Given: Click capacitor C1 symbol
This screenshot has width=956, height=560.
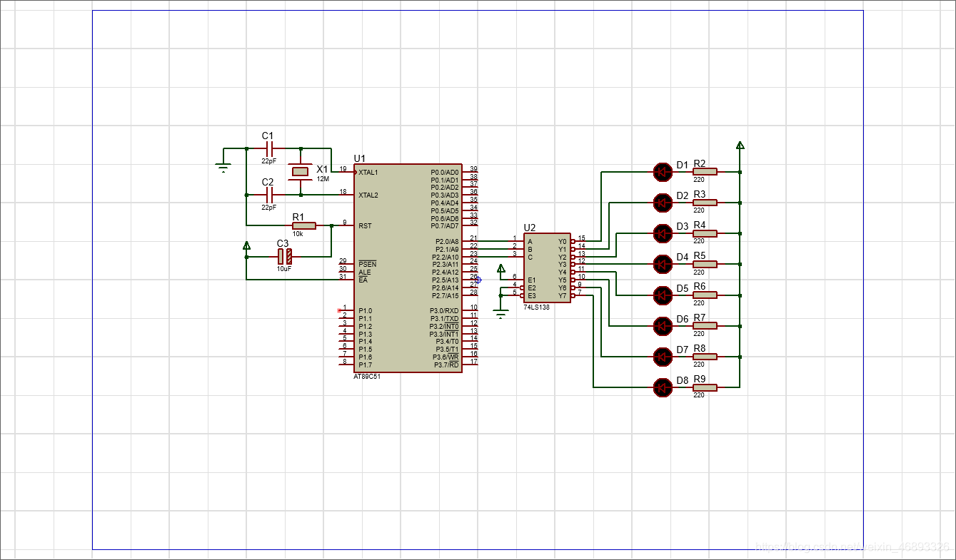Looking at the screenshot, I should tap(269, 149).
